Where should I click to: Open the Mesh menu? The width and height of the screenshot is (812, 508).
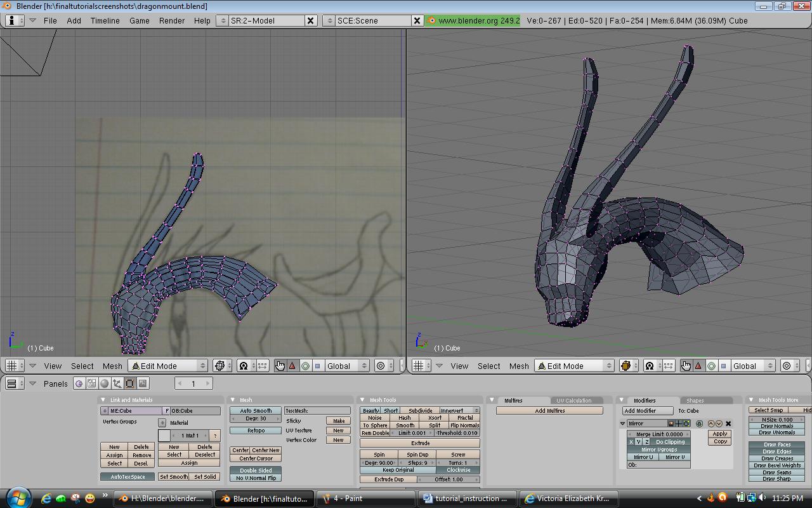coord(112,366)
